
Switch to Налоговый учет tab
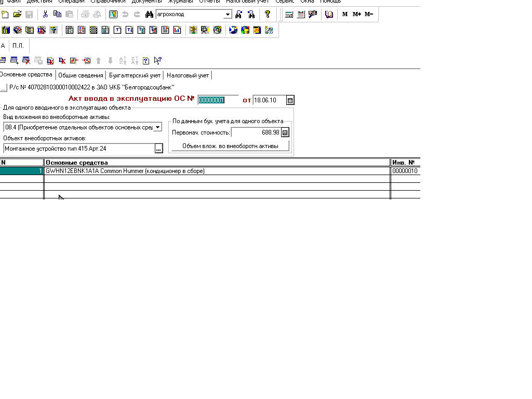(x=188, y=75)
